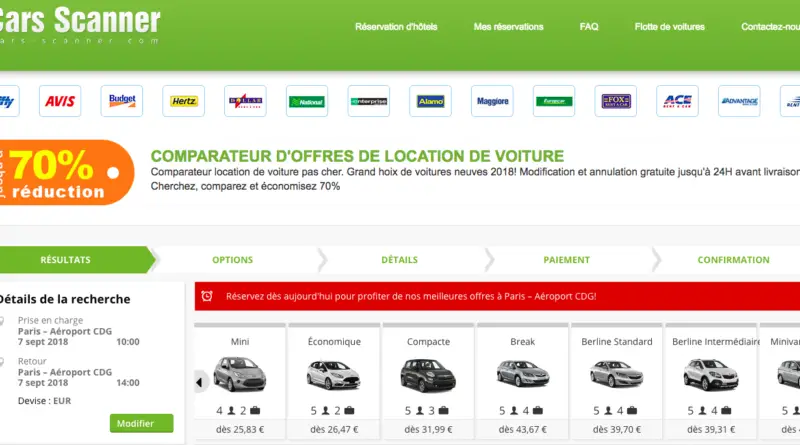Click the Avis brand logo
The image size is (800, 445).
tap(60, 101)
